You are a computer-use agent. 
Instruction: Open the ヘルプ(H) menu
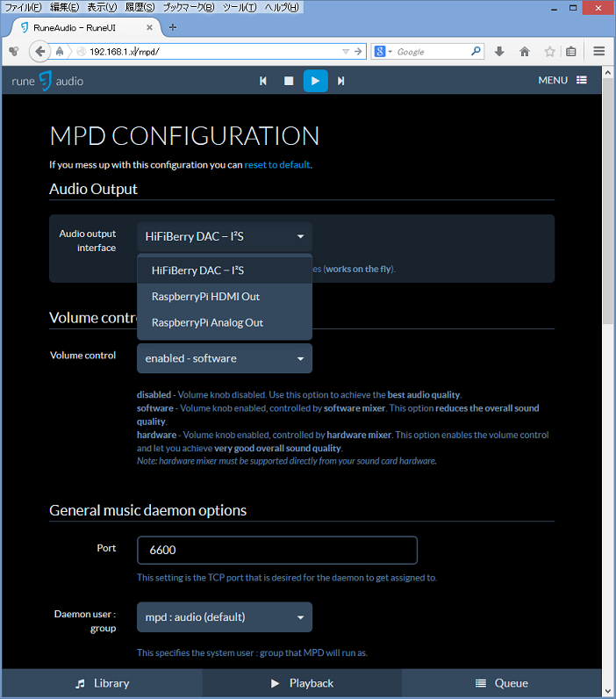282,7
